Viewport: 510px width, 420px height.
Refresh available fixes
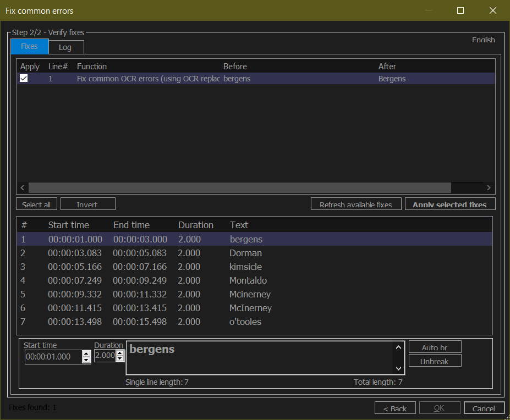355,203
